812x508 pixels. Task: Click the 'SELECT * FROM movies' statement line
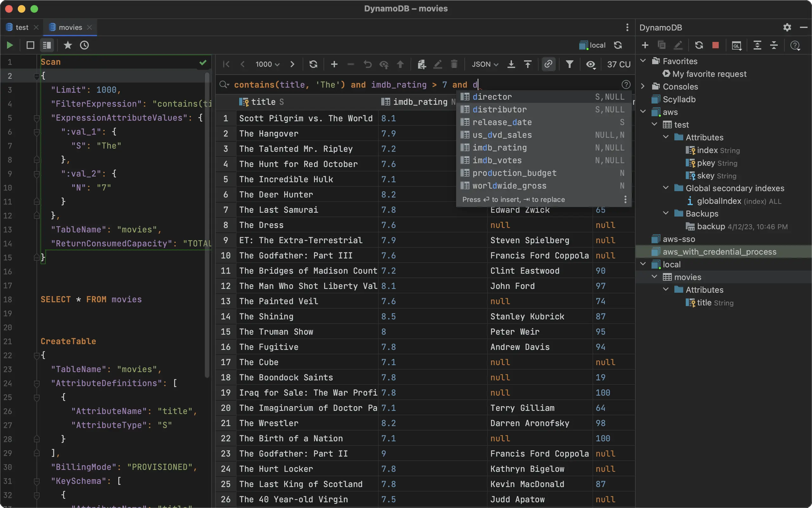(91, 299)
